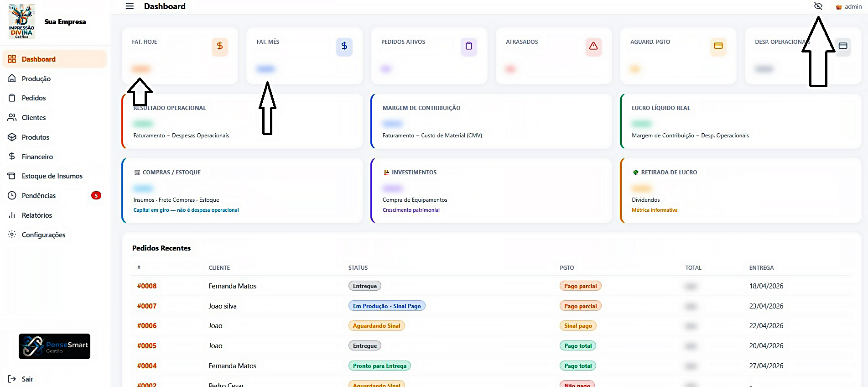This screenshot has height=387, width=868.
Task: Go to Estoque de Insumos
Action: pyautogui.click(x=55, y=176)
